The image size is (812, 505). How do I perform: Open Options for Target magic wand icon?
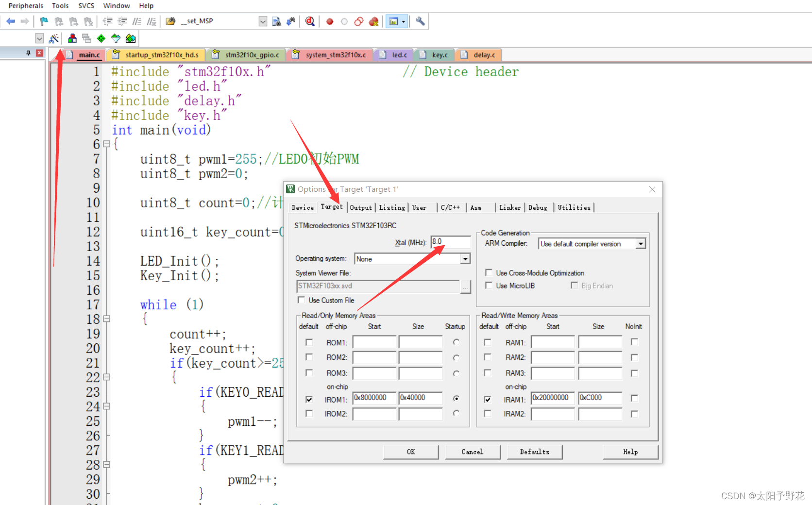coord(54,38)
